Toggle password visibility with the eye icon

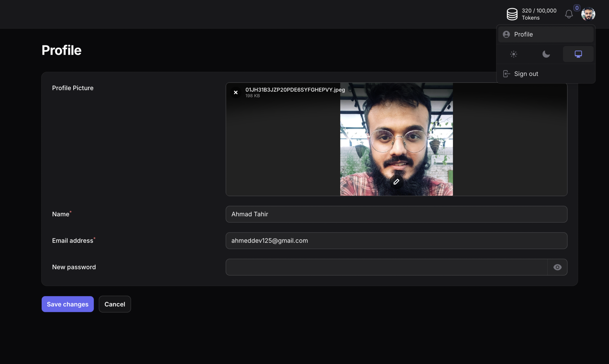click(557, 267)
